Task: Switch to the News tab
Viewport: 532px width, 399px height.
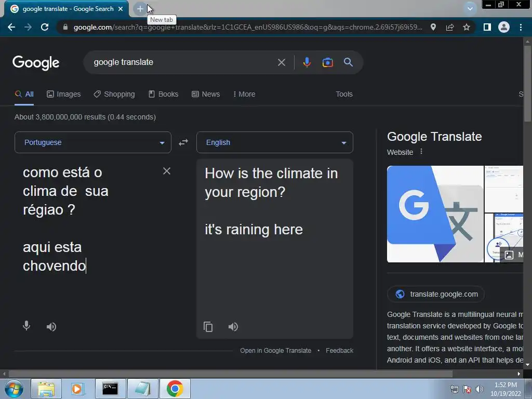Action: (206, 95)
